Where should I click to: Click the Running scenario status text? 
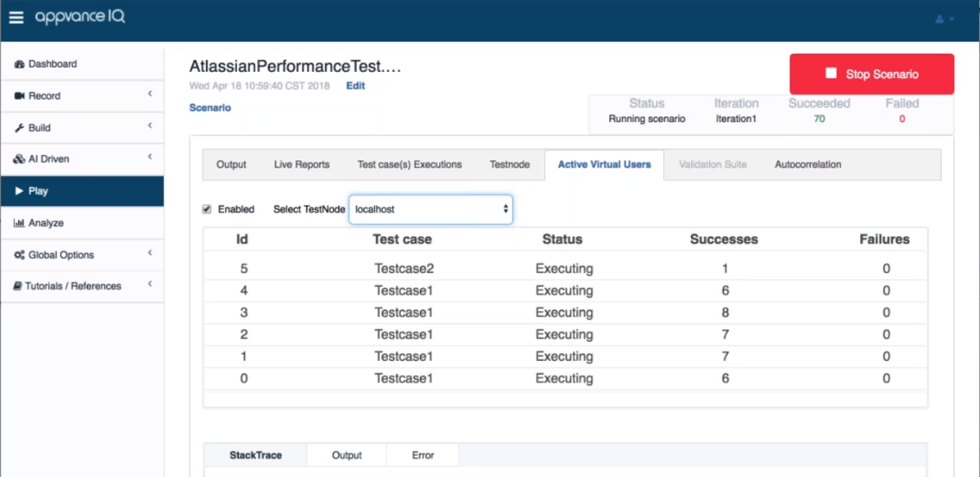coord(647,119)
